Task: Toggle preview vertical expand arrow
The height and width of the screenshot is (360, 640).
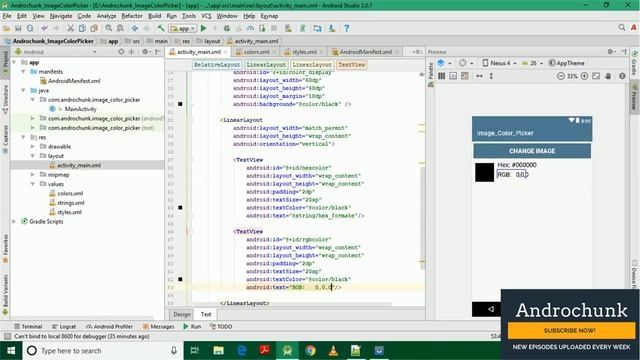Action: (x=491, y=76)
